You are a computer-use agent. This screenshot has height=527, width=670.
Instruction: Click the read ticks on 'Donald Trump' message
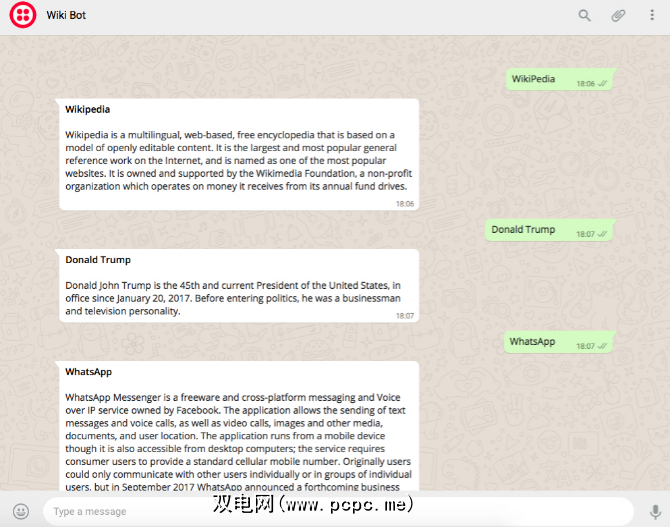pyautogui.click(x=602, y=234)
